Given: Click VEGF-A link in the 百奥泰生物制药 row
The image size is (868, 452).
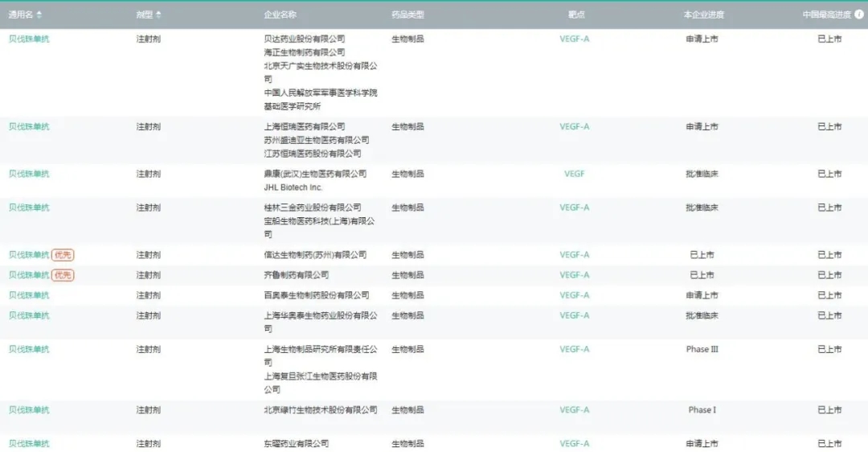Looking at the screenshot, I should click(574, 295).
